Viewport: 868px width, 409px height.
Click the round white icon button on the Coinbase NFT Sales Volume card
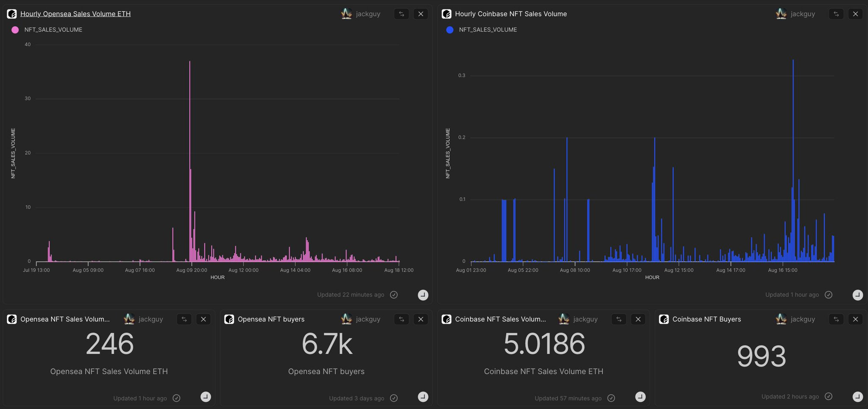click(x=640, y=397)
